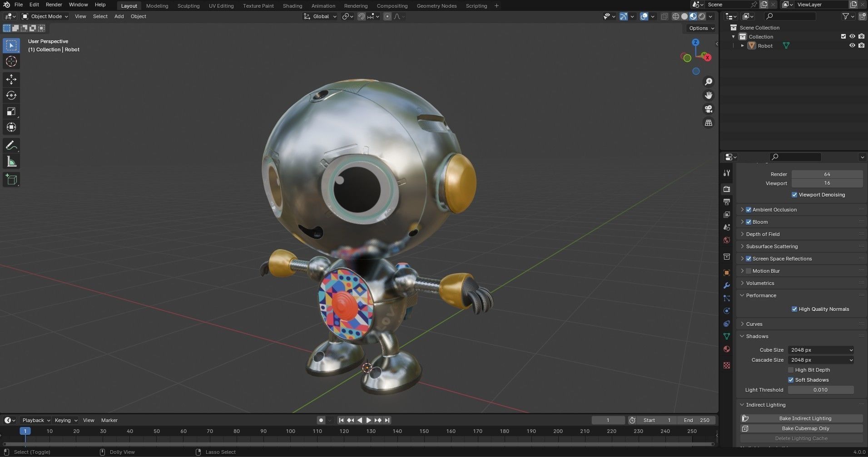Switch to wireframe shading mode
Screen dimensions: 868x457
coord(676,16)
